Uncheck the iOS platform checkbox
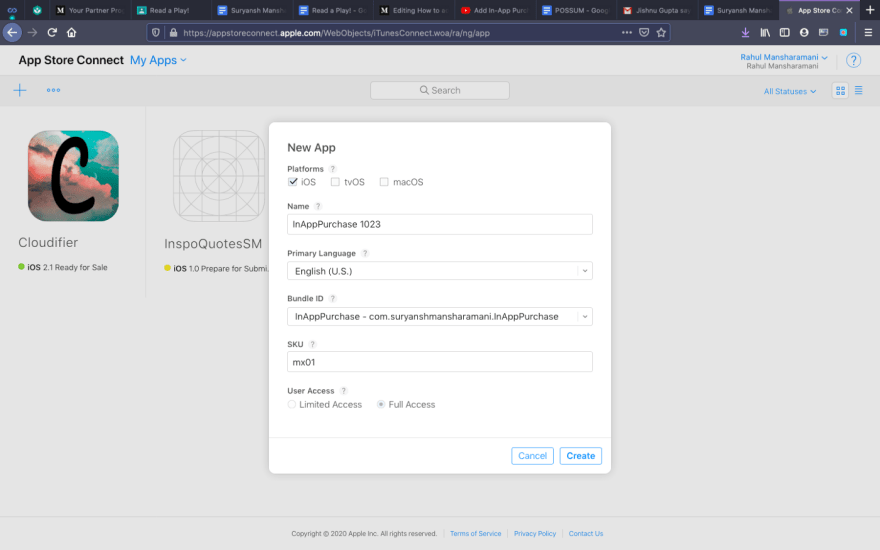 (292, 182)
